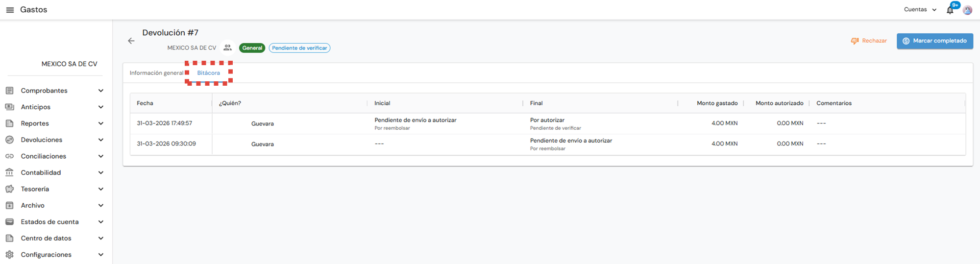Select the 31-03-2026 17:49:57 date cell

pos(164,123)
